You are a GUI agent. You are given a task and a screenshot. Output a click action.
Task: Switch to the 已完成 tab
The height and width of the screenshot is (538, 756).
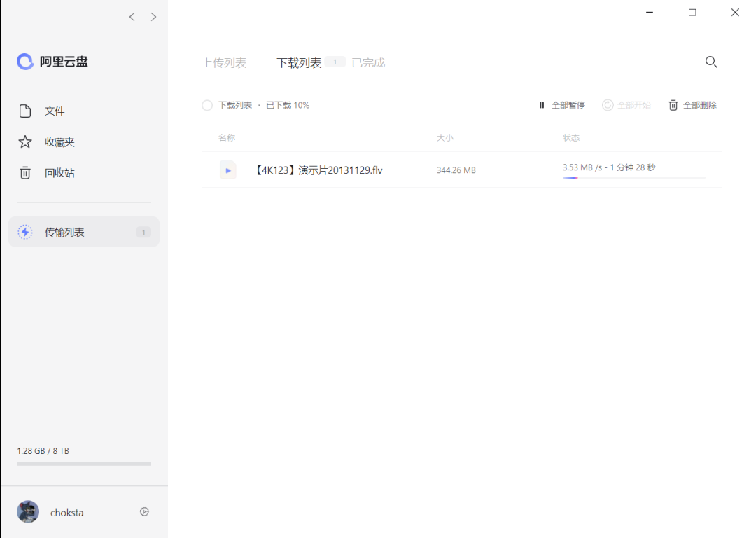[367, 62]
